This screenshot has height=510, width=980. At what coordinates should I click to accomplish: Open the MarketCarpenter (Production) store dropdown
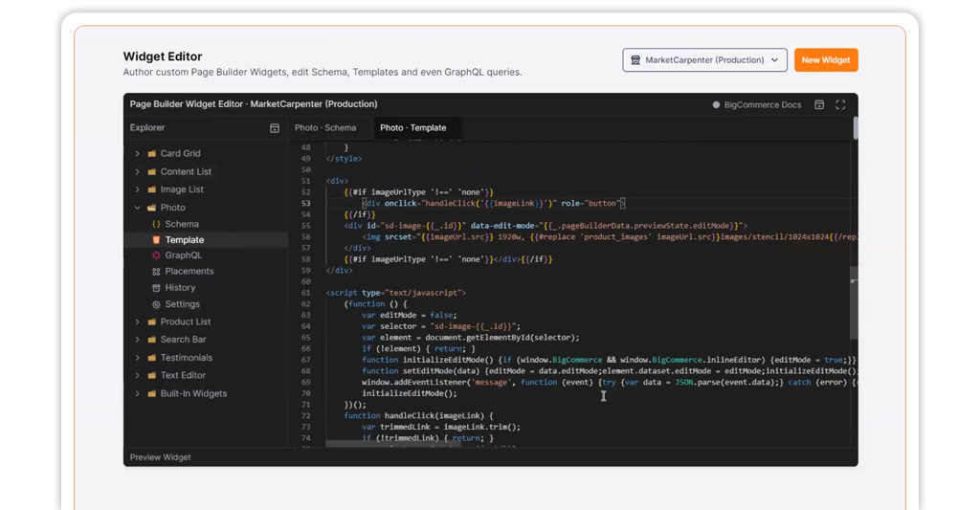coord(704,60)
